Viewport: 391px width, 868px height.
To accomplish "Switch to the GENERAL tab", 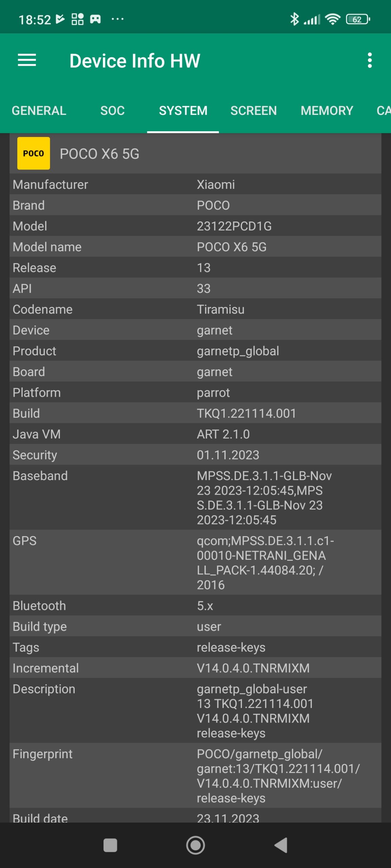I will [39, 111].
